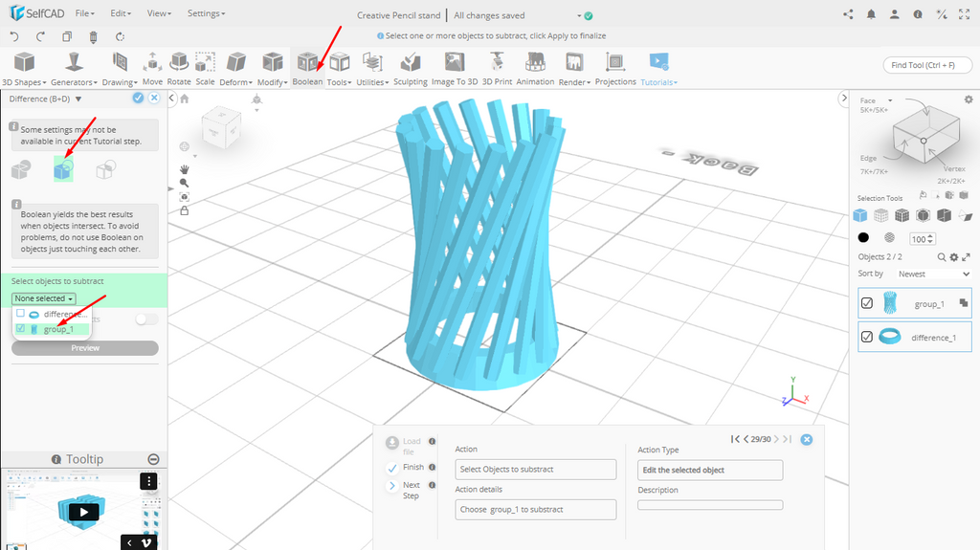Open Find Tool search box
This screenshot has height=550, width=980.
(927, 65)
